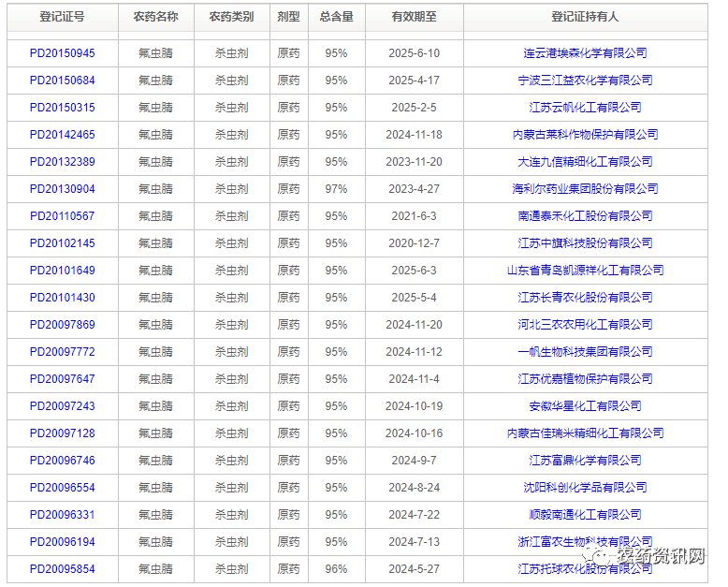Open registration PD20102145 link
This screenshot has width=728, height=587.
click(62, 243)
